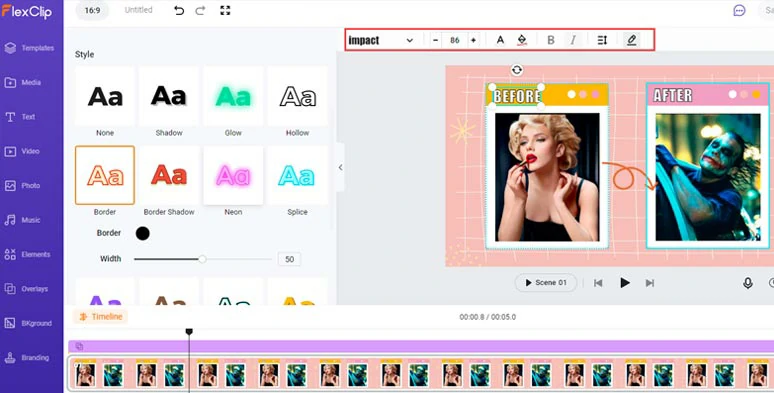Select the BEFORE text on canvas

click(x=516, y=96)
